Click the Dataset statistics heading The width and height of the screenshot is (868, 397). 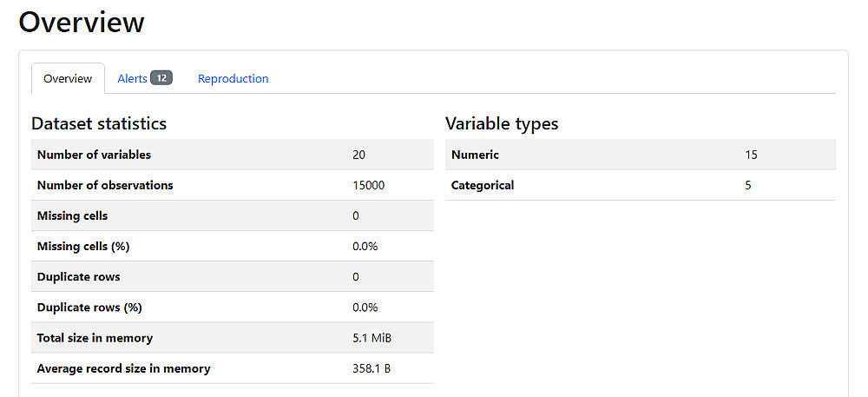99,123
